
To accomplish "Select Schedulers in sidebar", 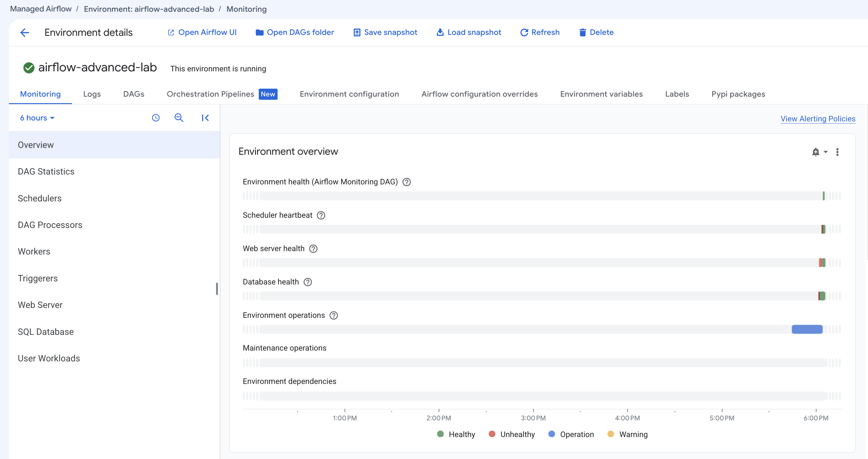I will point(114,198).
